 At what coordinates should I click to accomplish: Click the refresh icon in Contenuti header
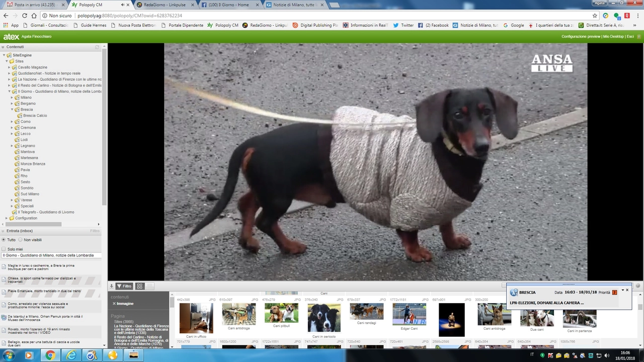(97, 47)
